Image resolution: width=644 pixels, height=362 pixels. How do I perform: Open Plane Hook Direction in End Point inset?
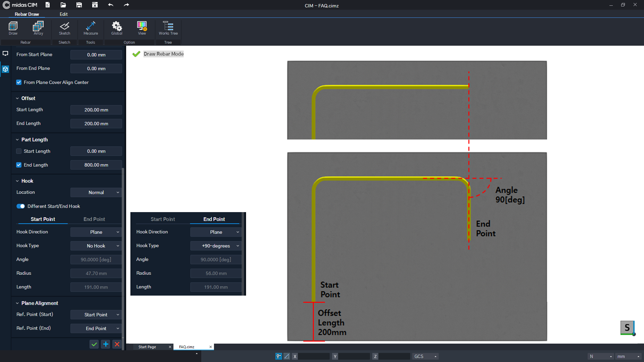216,232
